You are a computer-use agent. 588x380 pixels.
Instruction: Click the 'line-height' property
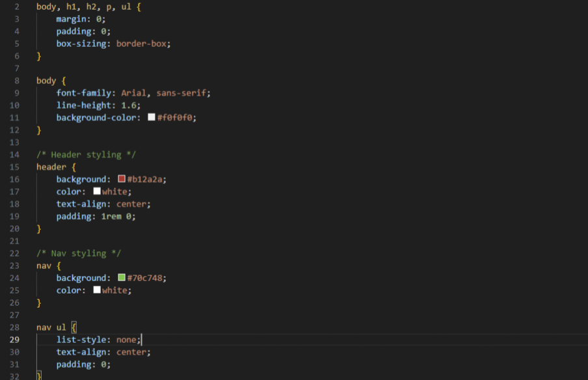click(84, 105)
